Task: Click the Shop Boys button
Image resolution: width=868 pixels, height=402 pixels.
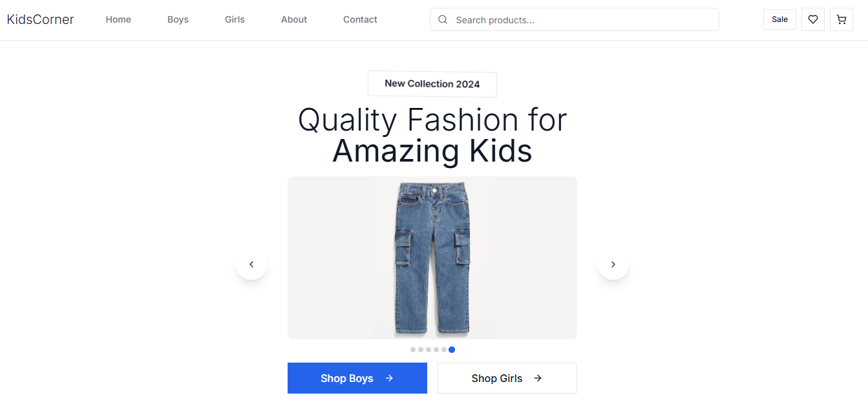Action: tap(357, 378)
